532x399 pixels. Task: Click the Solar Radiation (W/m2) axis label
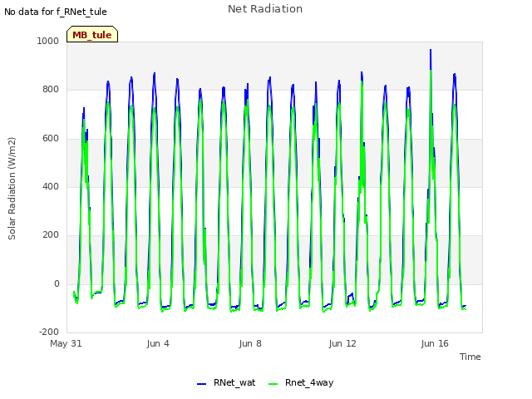[12, 189]
